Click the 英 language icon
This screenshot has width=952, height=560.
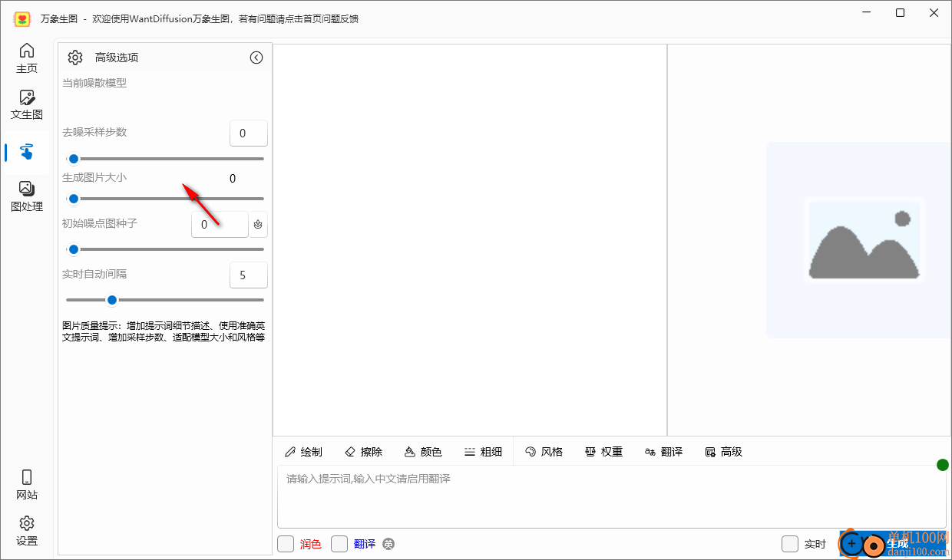(388, 544)
